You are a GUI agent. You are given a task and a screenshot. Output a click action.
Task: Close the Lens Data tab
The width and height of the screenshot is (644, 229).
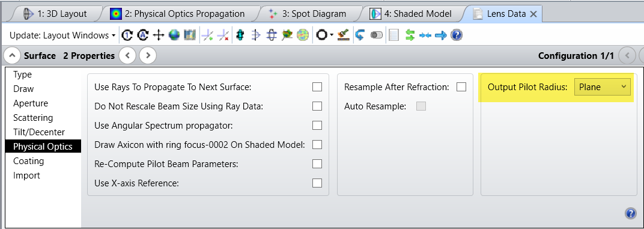533,14
